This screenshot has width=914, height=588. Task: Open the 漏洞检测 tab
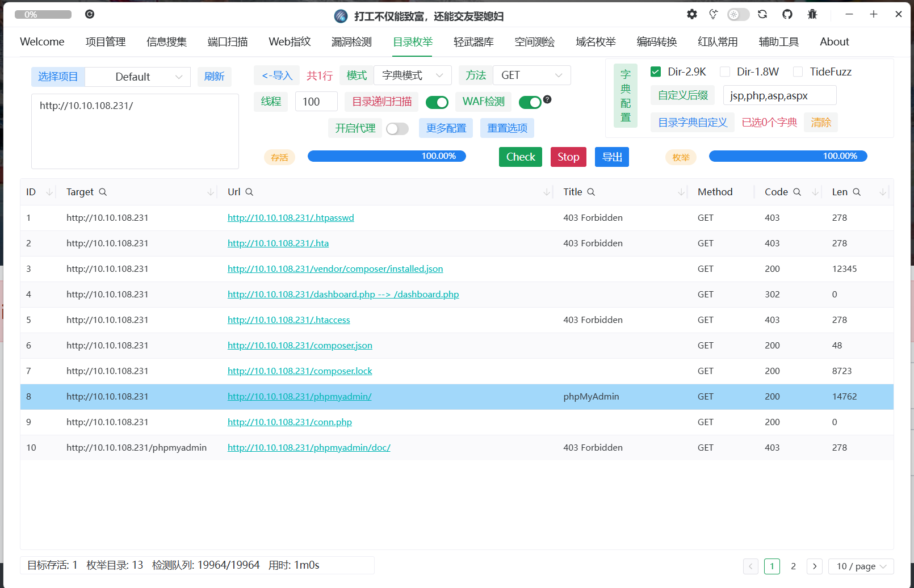coord(351,42)
